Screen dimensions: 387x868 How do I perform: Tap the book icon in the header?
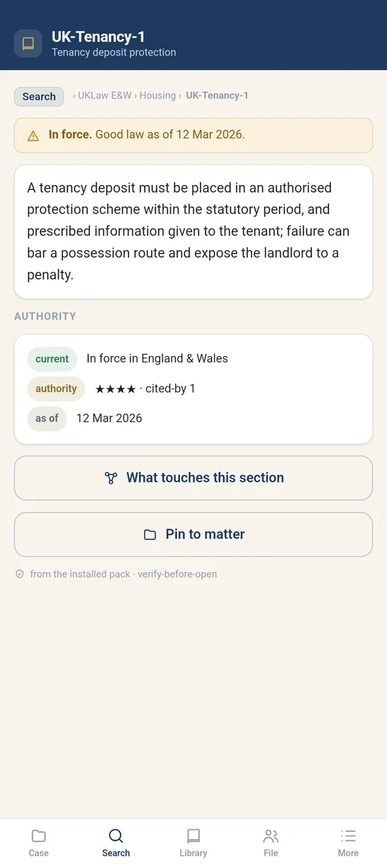point(28,43)
